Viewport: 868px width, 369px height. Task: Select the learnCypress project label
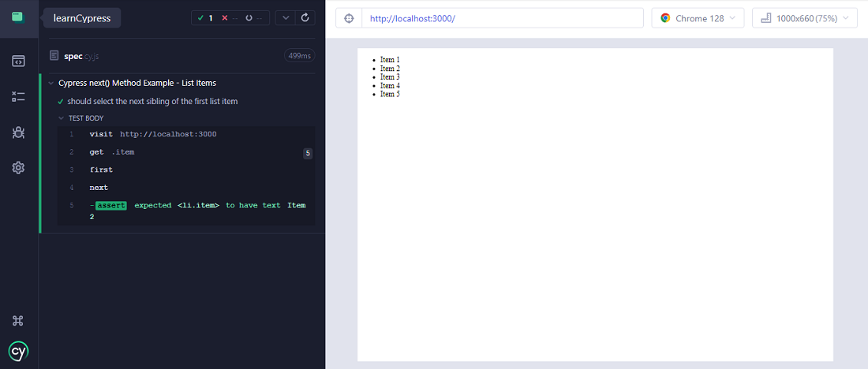coord(82,17)
